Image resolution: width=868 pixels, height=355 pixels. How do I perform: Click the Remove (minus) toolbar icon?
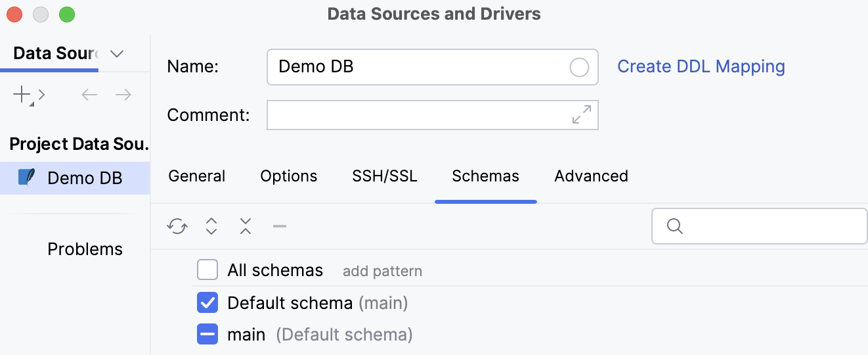(280, 227)
